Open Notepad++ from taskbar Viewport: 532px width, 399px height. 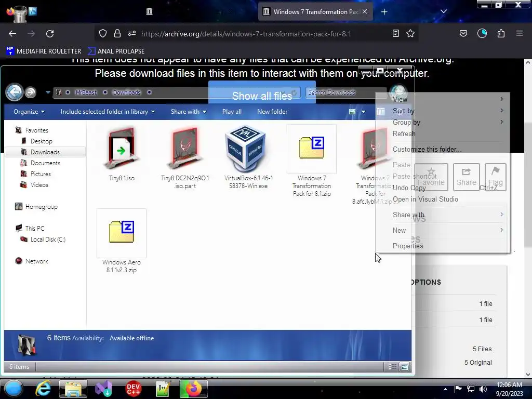click(x=163, y=389)
